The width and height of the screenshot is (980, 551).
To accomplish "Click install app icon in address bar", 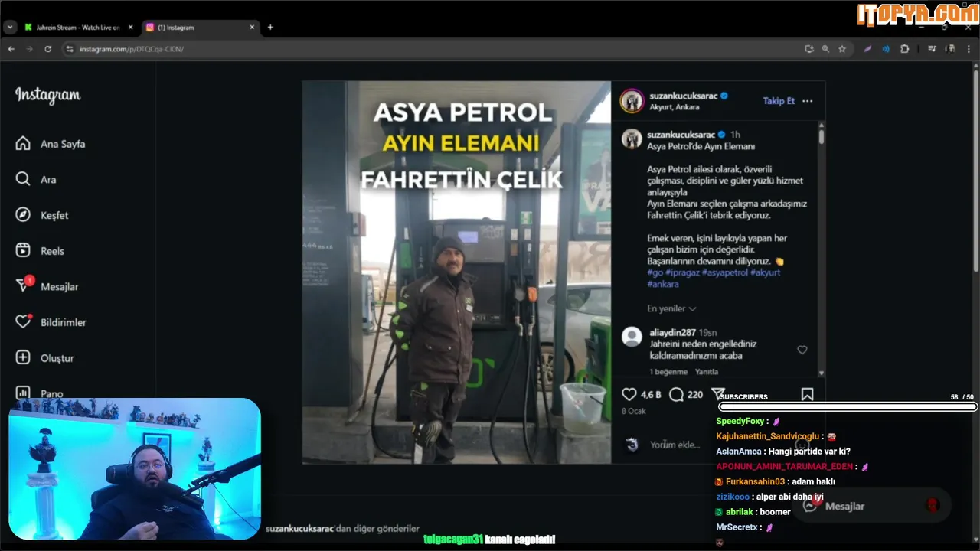I will (809, 49).
